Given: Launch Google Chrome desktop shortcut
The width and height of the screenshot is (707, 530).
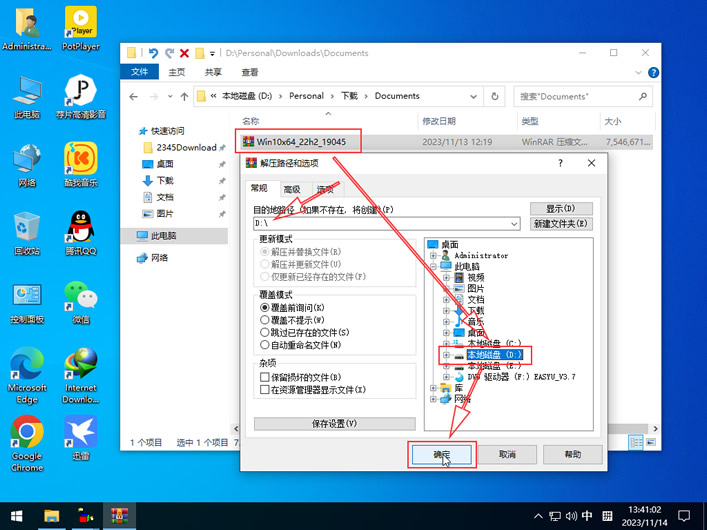Looking at the screenshot, I should pos(27,444).
